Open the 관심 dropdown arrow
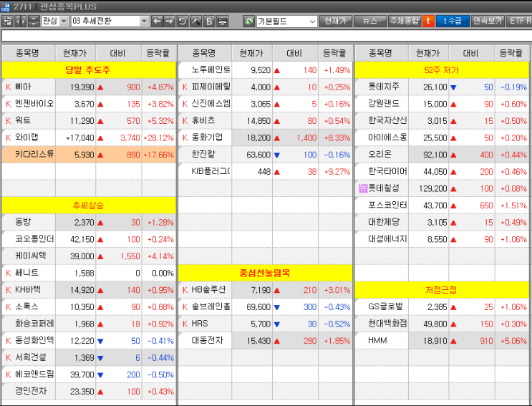532x406 pixels. (x=64, y=21)
